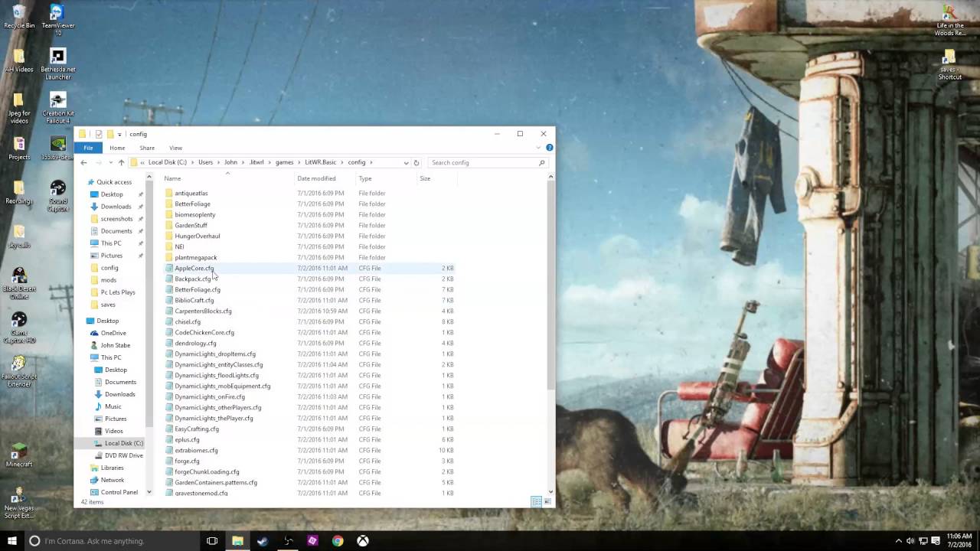The width and height of the screenshot is (980, 551).
Task: Open the Home ribbon tab
Action: [x=117, y=148]
